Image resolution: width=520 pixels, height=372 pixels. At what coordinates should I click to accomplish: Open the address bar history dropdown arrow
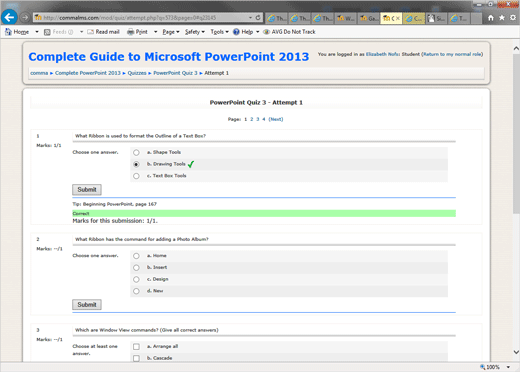[250, 17]
